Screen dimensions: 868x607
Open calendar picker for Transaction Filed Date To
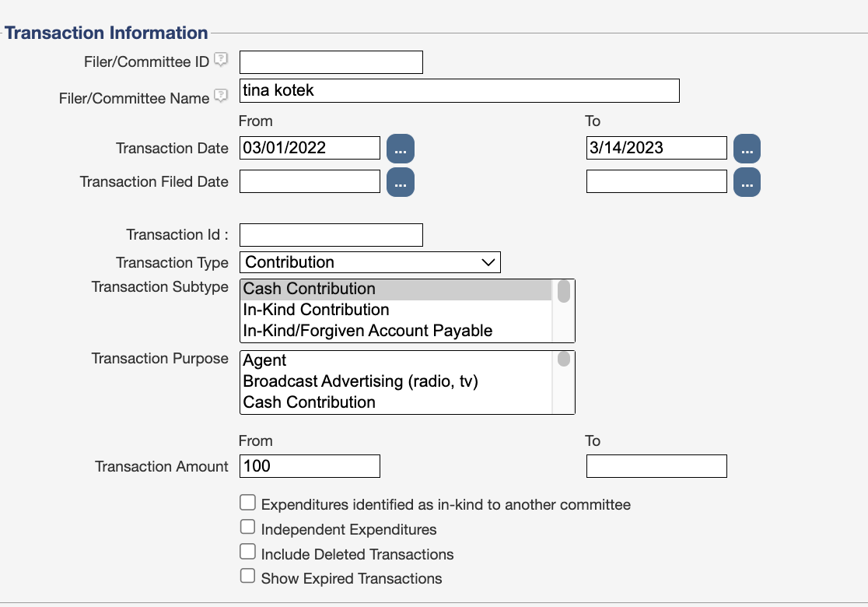747,182
